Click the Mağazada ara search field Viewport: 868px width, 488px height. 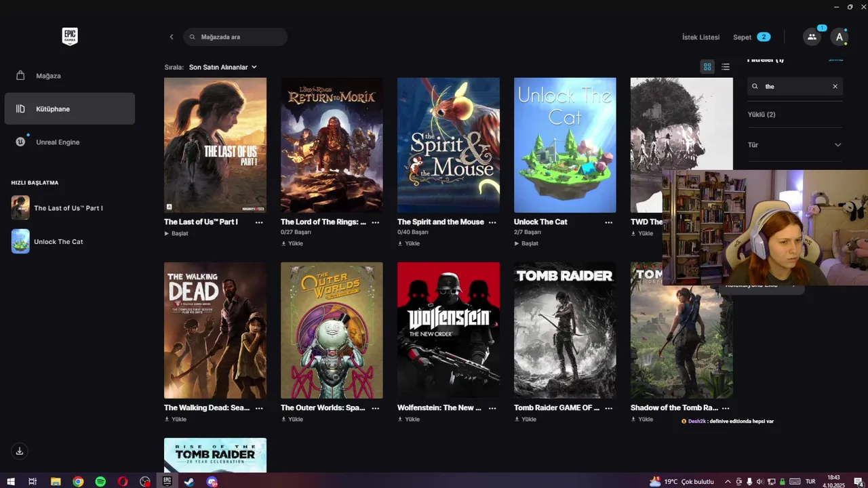[x=235, y=37]
